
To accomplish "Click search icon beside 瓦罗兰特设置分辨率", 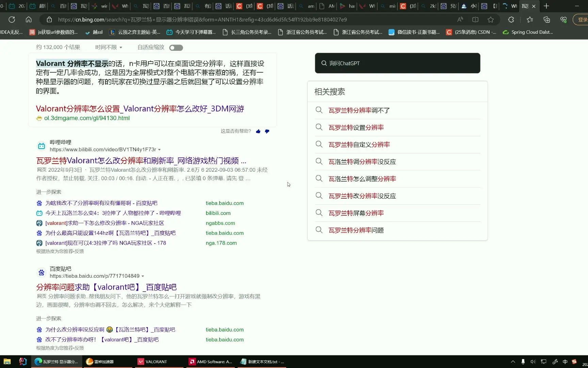I will pyautogui.click(x=319, y=127).
